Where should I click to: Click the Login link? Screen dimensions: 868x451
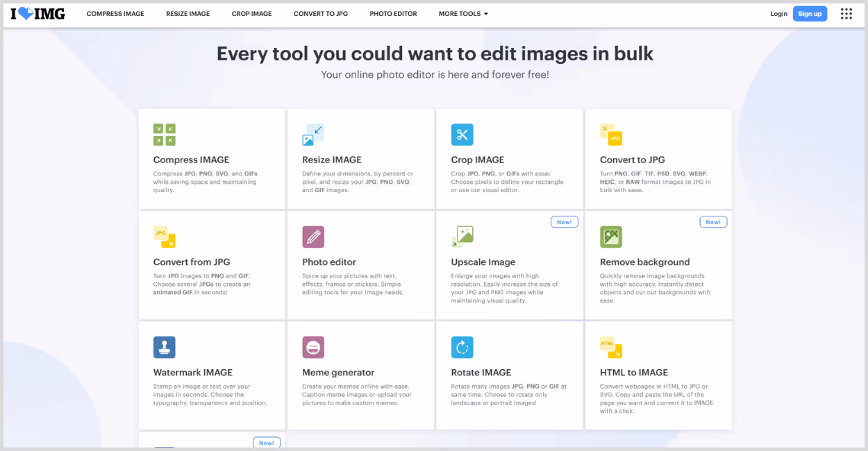point(779,14)
